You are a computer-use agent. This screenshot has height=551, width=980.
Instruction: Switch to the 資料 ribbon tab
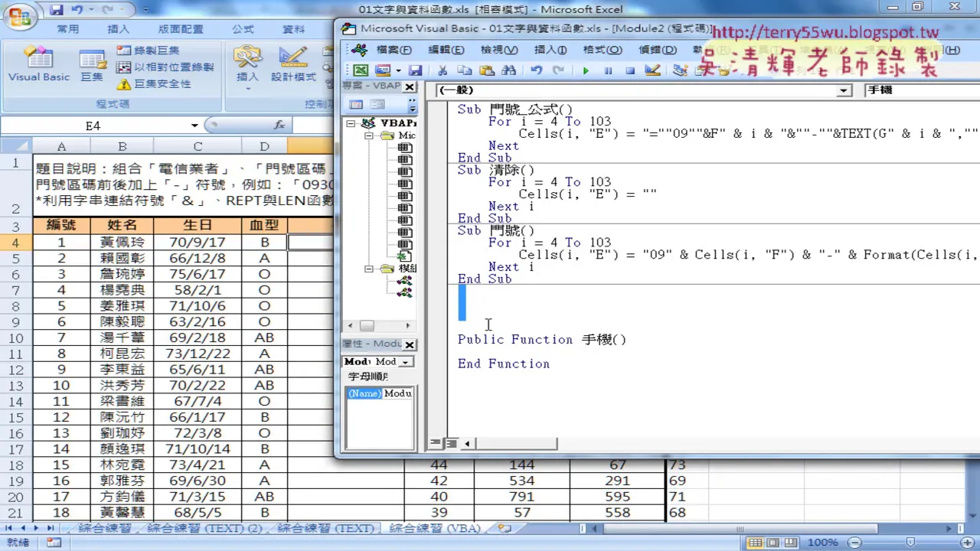pos(293,29)
